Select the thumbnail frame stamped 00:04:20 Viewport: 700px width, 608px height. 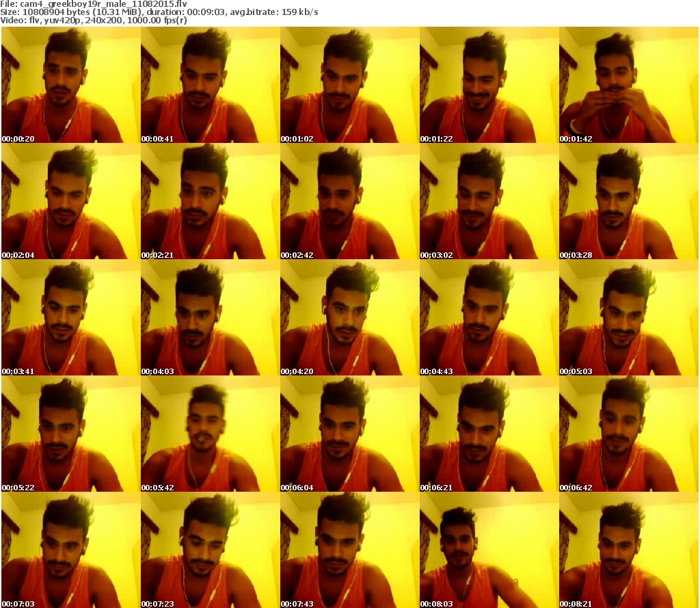click(349, 317)
